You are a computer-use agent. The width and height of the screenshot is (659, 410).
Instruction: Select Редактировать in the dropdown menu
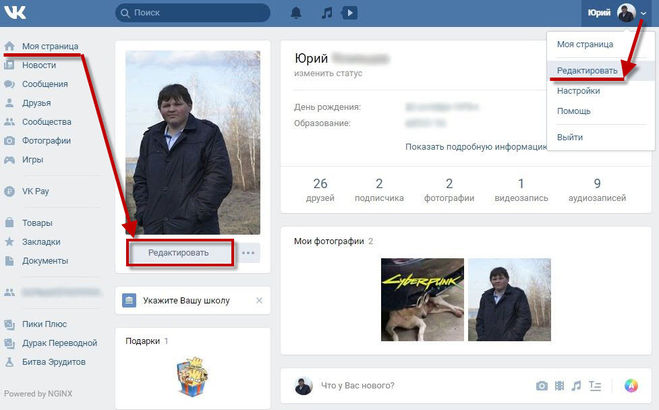[x=587, y=71]
